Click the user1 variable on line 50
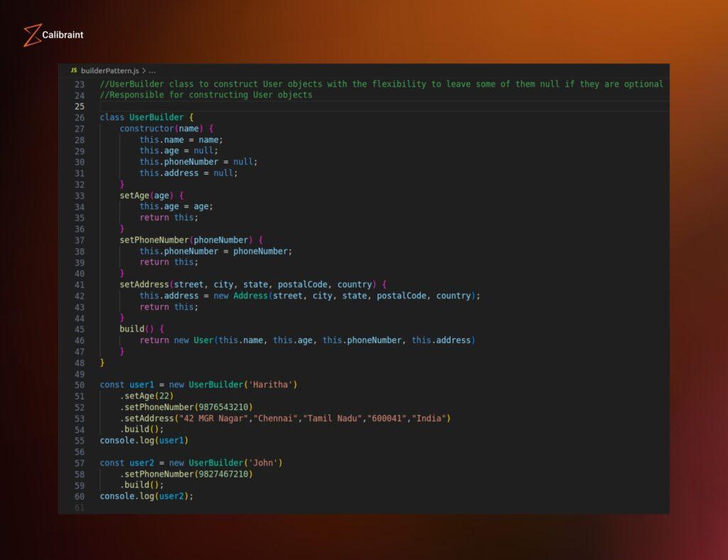This screenshot has width=728, height=560. [x=140, y=384]
